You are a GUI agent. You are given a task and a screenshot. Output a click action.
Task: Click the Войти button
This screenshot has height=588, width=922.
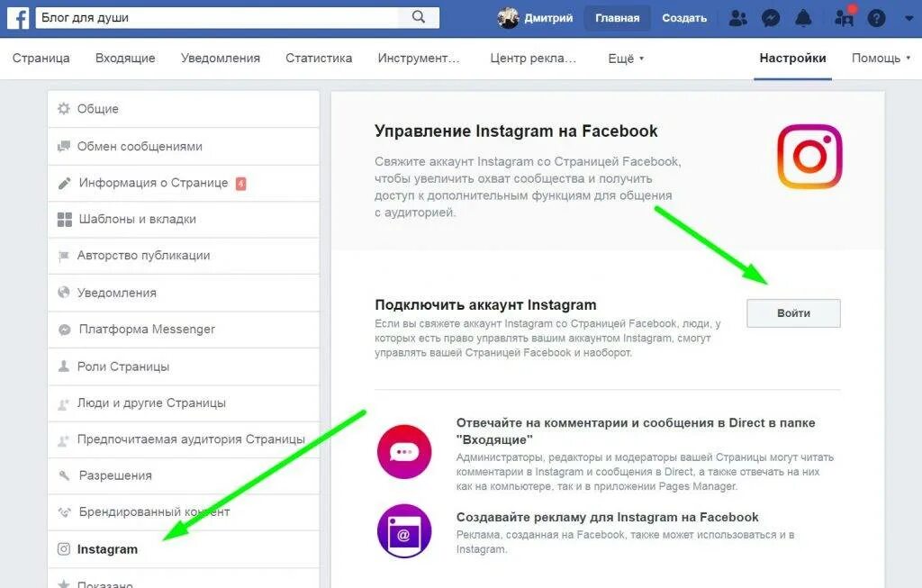[x=793, y=312]
